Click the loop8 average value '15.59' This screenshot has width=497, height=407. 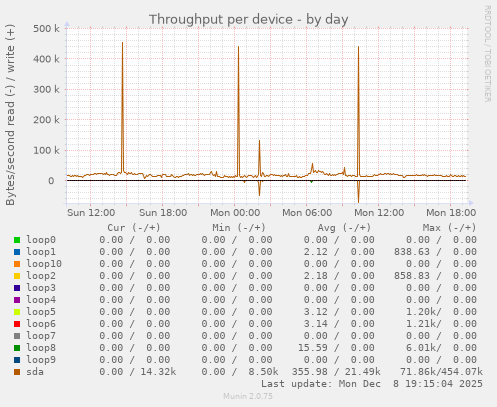[x=313, y=348]
